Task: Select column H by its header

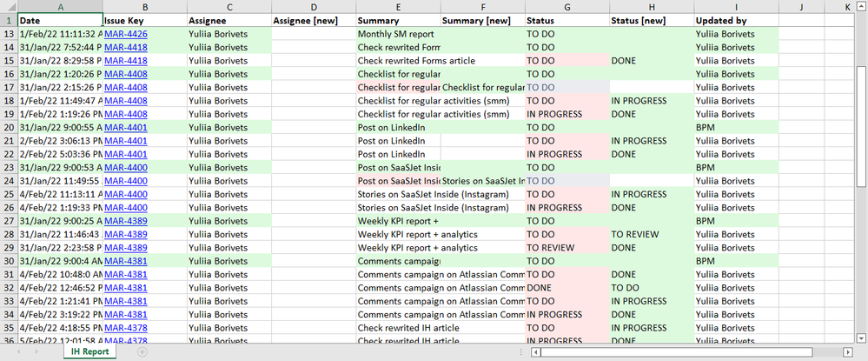Action: (653, 7)
